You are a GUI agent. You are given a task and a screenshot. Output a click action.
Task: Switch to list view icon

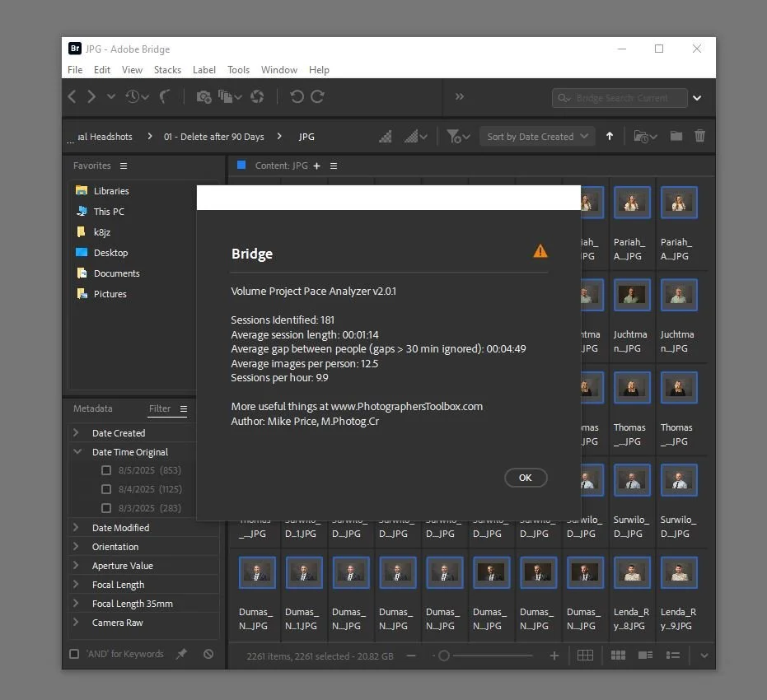[673, 655]
